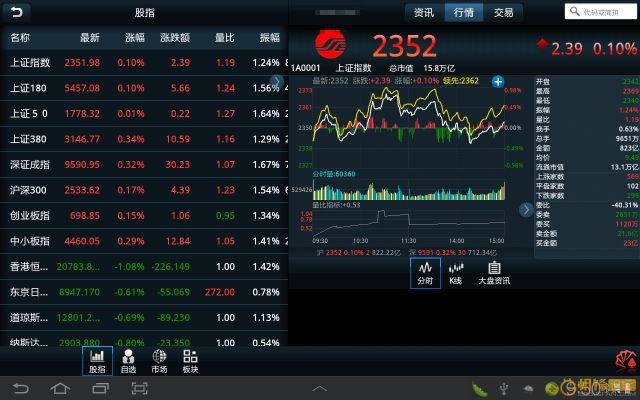Screen dimensions: 640x400
Task: Switch to the 行情 tab
Action: click(464, 12)
